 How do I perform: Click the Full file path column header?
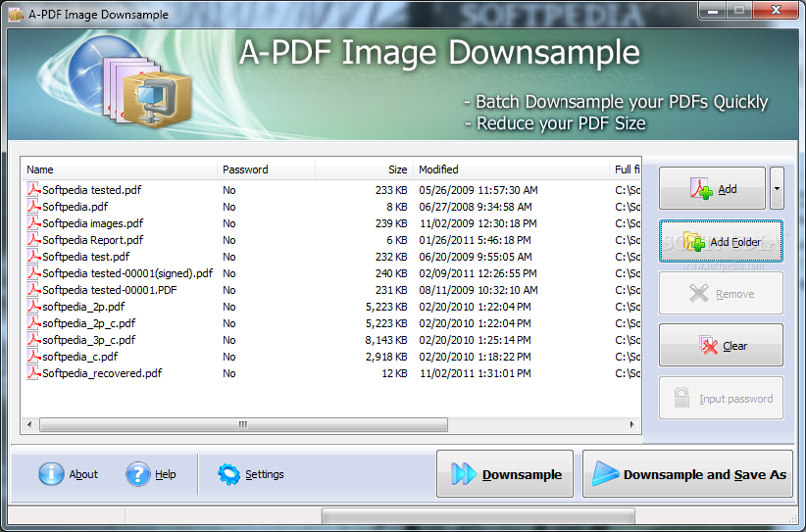tap(626, 169)
